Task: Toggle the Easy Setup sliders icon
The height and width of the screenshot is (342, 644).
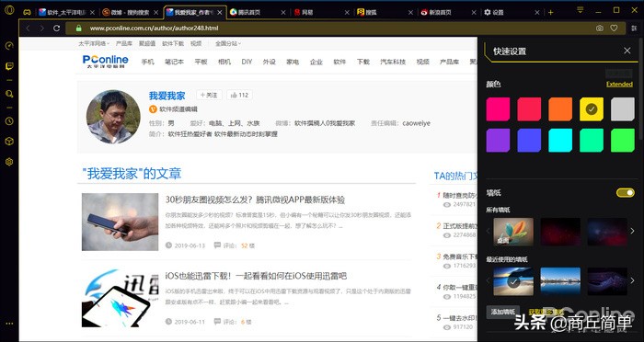Action: (x=634, y=28)
